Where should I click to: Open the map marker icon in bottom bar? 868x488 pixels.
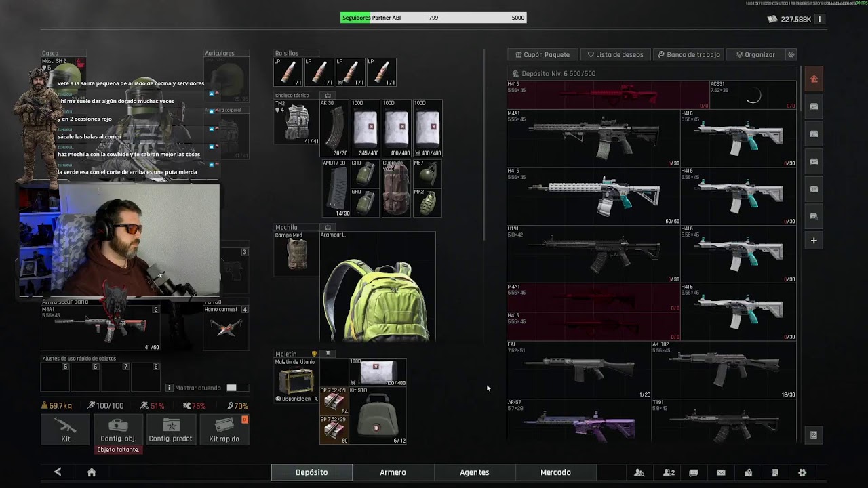coord(748,472)
